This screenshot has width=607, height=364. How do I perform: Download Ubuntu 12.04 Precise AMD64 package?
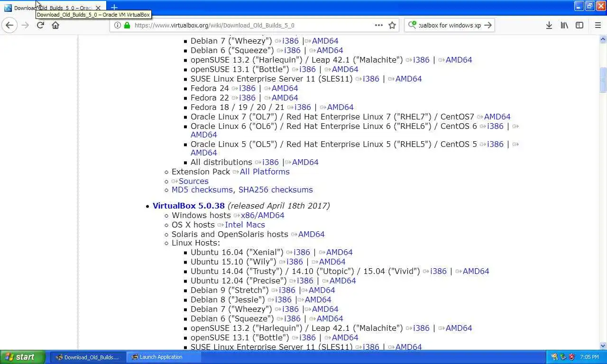coord(342,281)
